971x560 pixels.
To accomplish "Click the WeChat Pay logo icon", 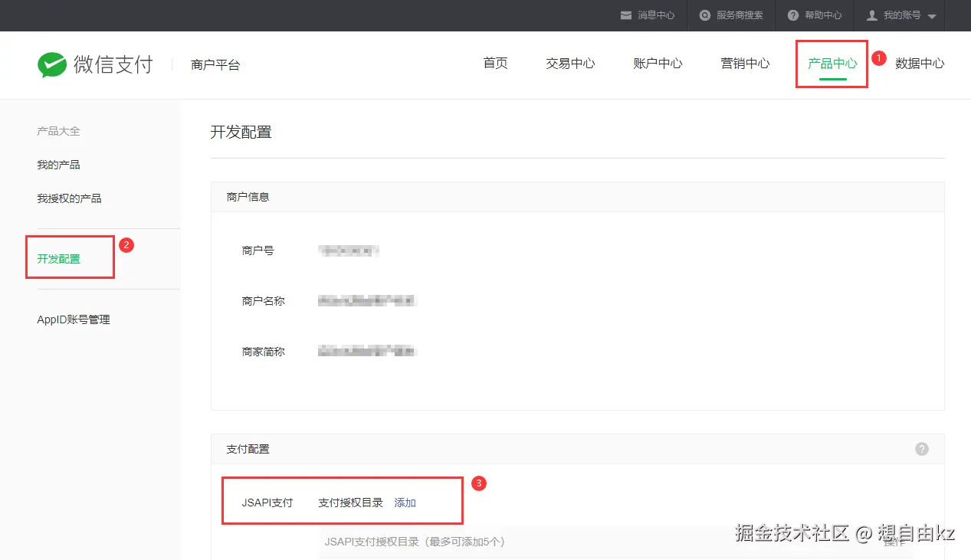I will (52, 65).
